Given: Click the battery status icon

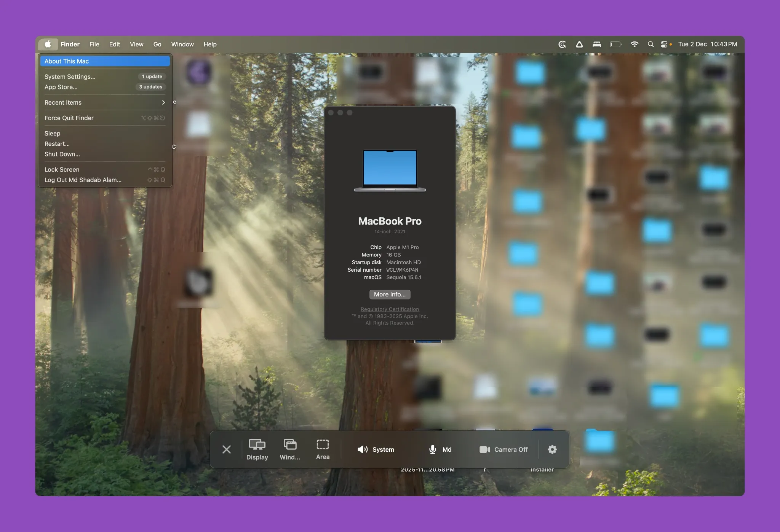Looking at the screenshot, I should click(615, 44).
